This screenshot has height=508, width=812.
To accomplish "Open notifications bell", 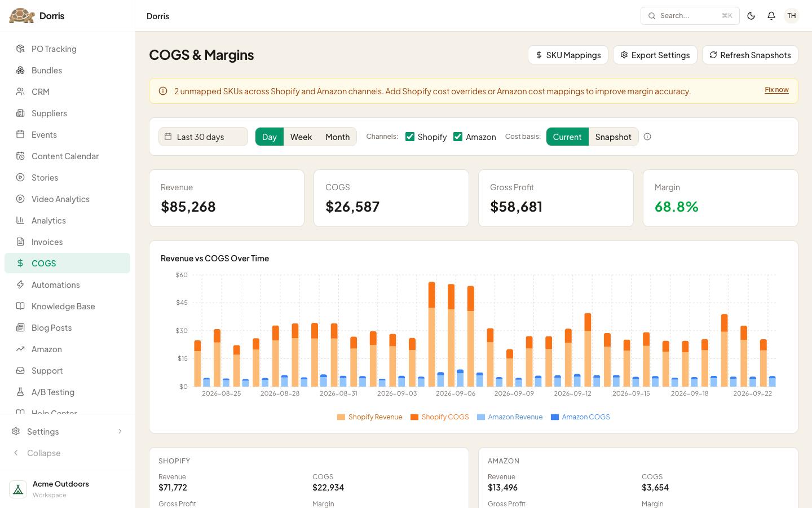I will (771, 16).
